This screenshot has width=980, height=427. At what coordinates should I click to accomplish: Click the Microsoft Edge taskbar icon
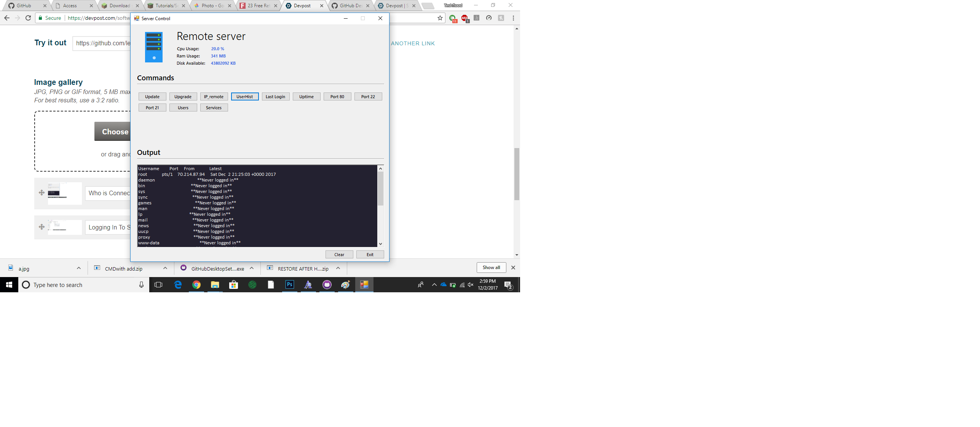tap(178, 285)
